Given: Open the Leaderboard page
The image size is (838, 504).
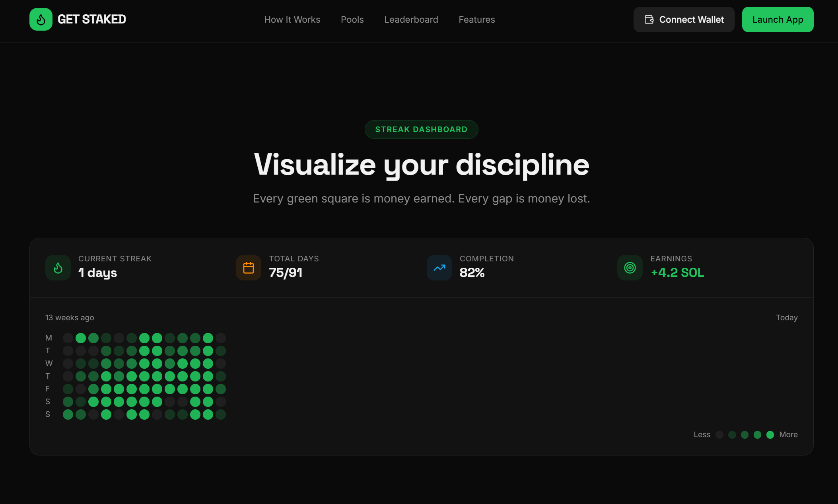Looking at the screenshot, I should pos(411,19).
